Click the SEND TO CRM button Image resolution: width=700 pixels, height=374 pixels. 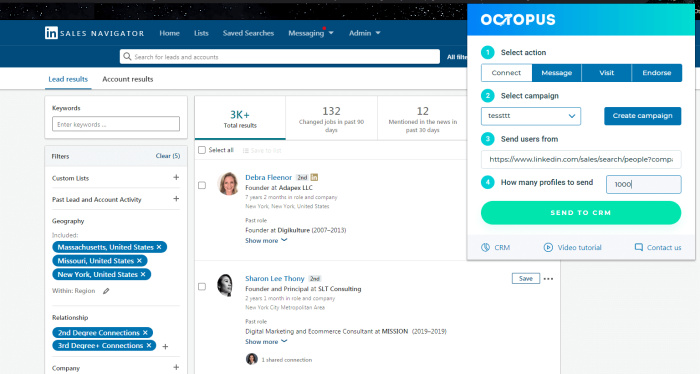point(581,213)
